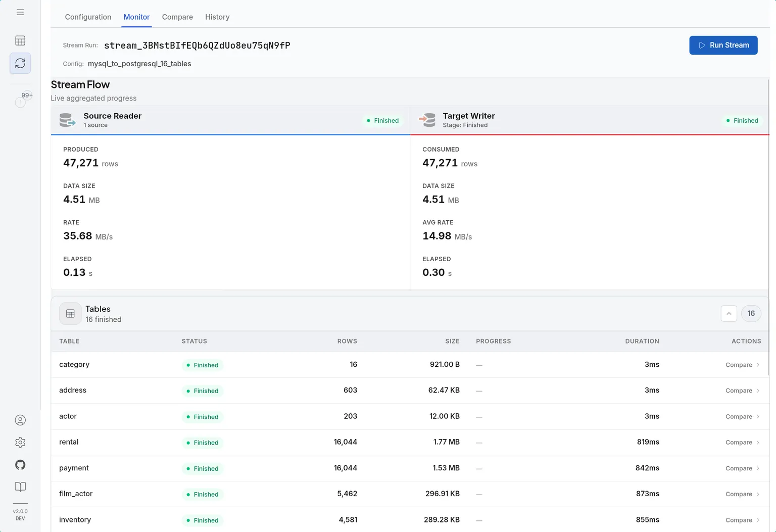This screenshot has width=776, height=532.
Task: Click the Finished status of rental row
Action: coord(202,443)
